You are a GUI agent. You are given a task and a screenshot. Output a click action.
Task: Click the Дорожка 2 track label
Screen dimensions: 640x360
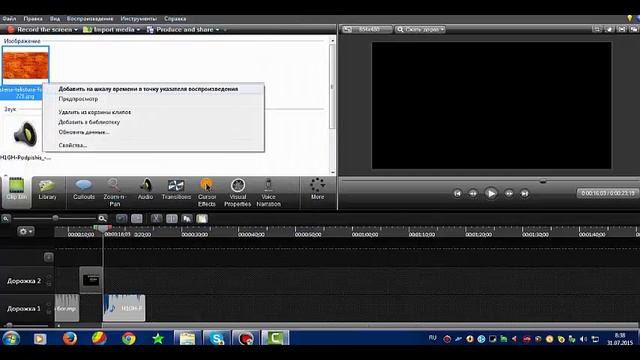pos(24,281)
